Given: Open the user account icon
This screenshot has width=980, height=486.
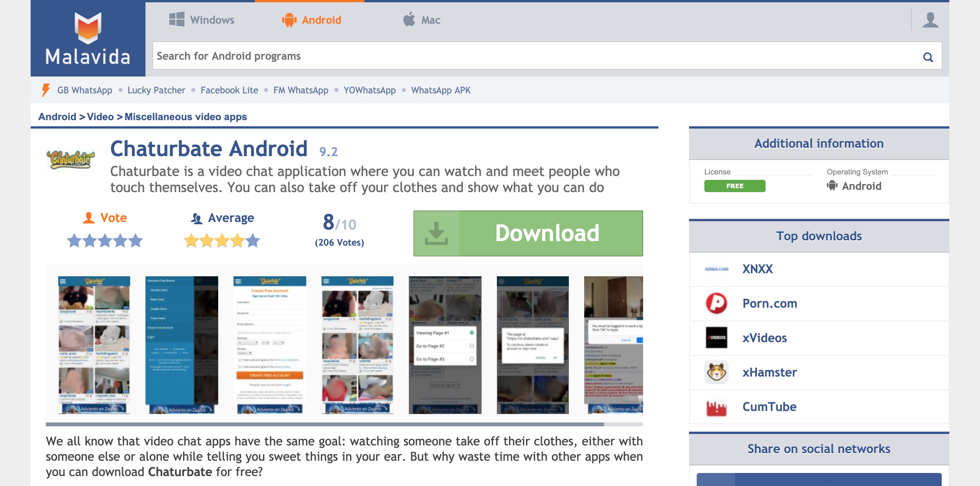Looking at the screenshot, I should [x=930, y=20].
